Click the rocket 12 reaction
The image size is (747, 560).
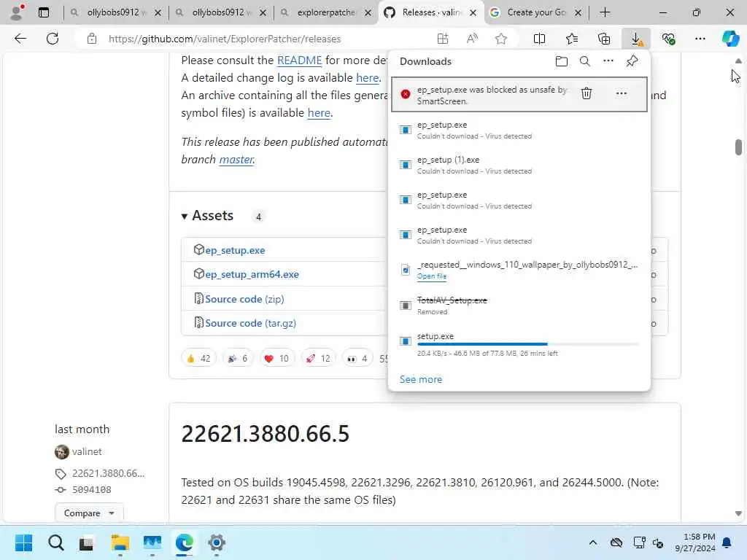click(x=318, y=359)
